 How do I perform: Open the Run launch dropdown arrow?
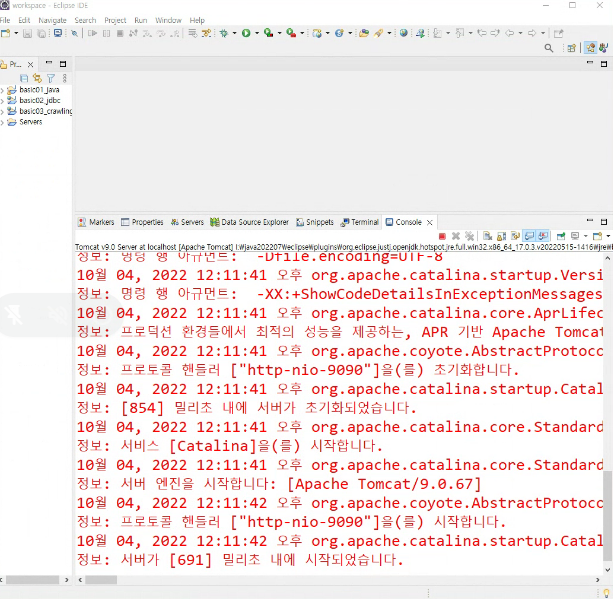click(257, 33)
